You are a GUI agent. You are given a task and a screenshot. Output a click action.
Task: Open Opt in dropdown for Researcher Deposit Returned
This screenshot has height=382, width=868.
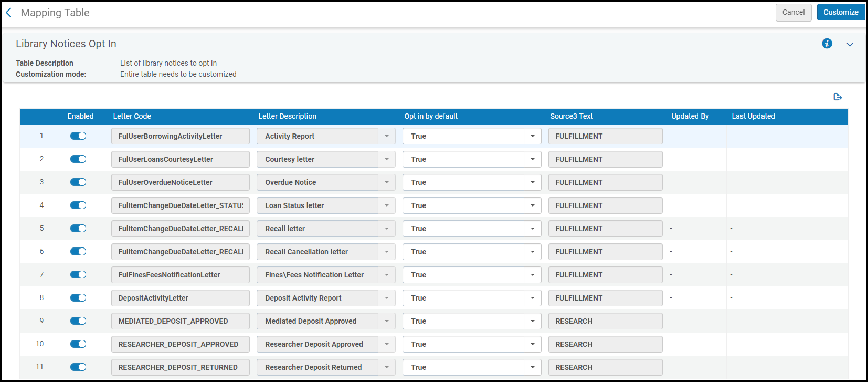[x=472, y=367]
